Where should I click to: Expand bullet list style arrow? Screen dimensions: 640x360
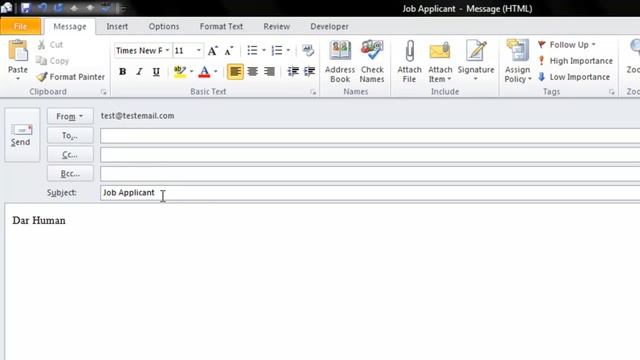tap(264, 50)
